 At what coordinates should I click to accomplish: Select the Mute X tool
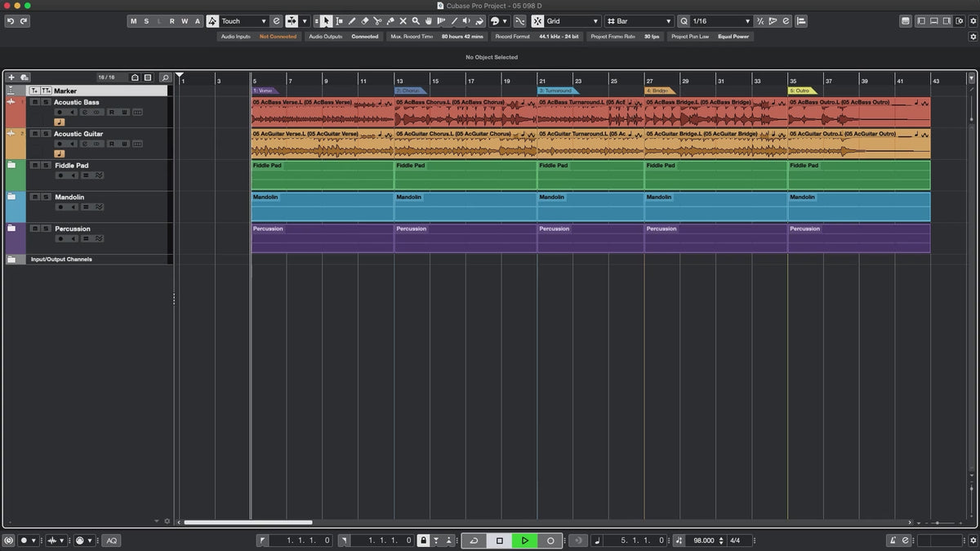tap(403, 21)
